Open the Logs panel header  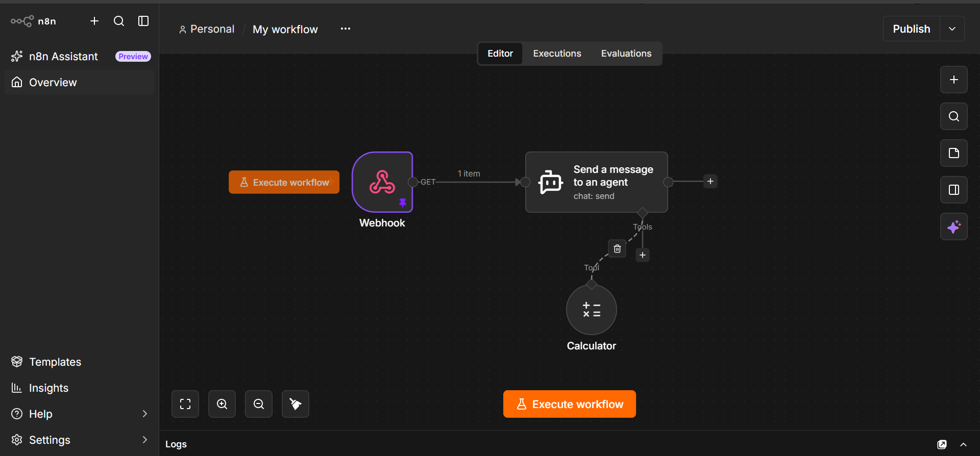(176, 444)
